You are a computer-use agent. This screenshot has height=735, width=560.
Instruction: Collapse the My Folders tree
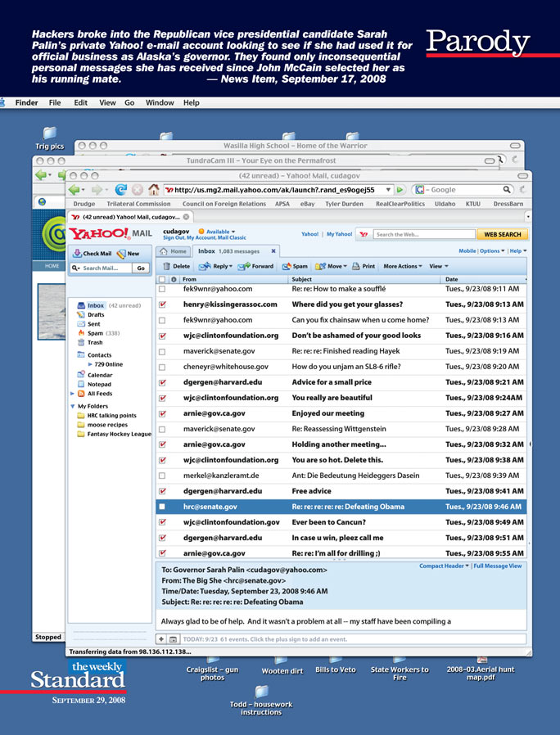(73, 406)
